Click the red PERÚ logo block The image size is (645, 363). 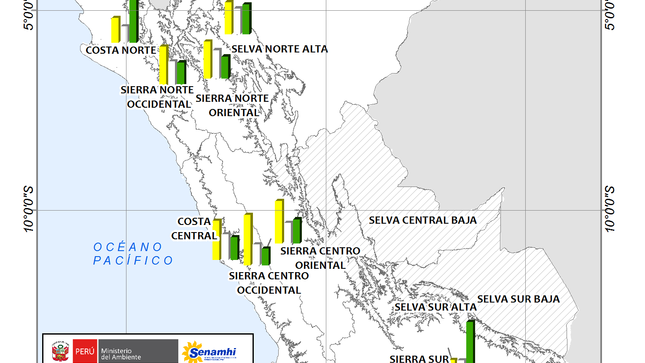pos(85,351)
